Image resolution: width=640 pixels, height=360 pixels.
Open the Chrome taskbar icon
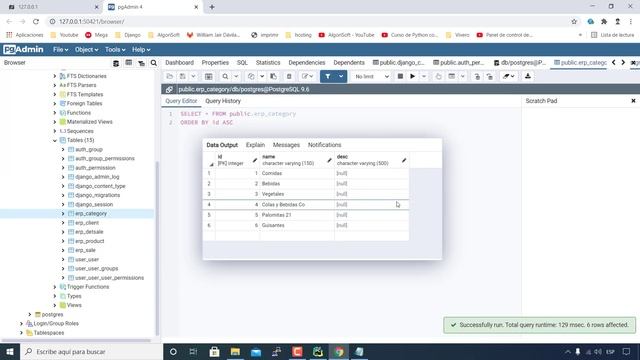click(338, 352)
